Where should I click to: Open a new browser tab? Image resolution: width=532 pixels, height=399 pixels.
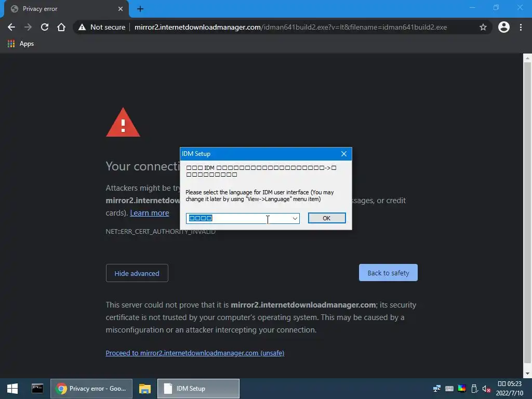tap(140, 9)
